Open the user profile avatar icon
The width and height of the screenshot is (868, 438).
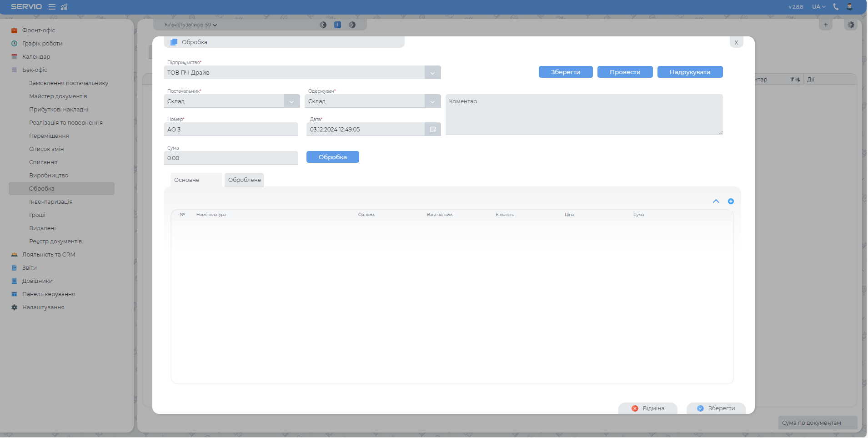(849, 7)
